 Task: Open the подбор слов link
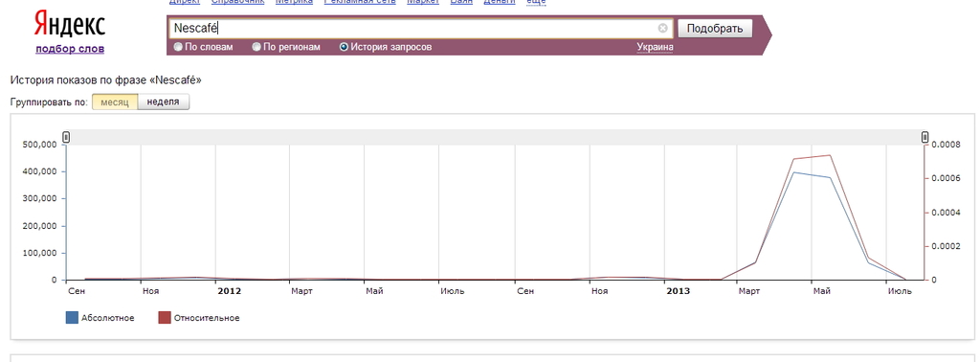pos(70,49)
